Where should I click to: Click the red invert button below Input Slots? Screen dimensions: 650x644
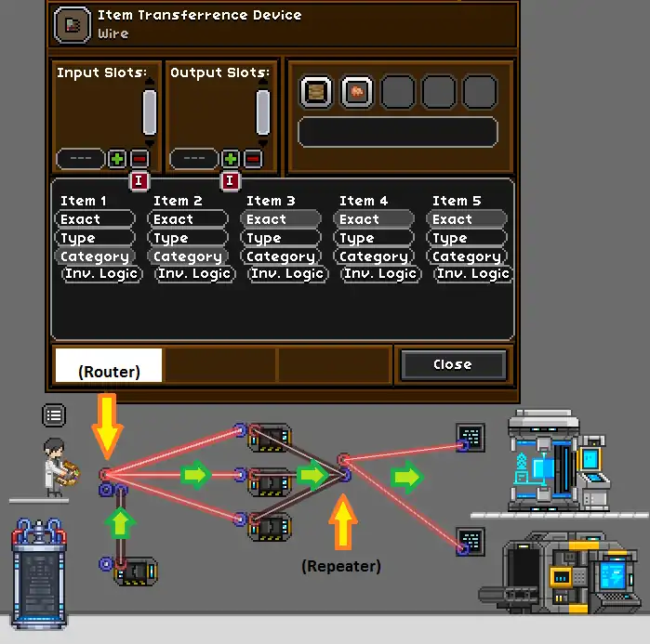pos(139,181)
